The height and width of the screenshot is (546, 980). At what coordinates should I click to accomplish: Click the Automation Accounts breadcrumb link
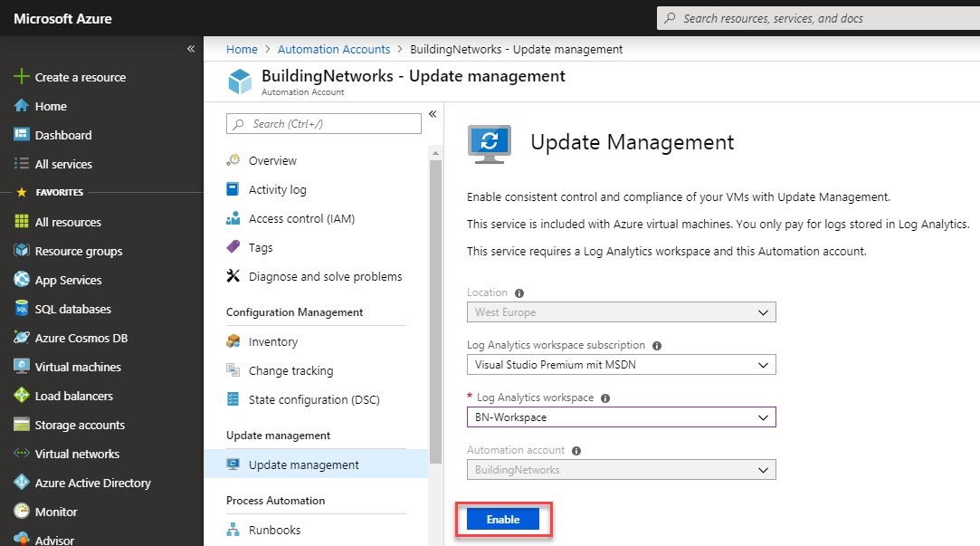(334, 50)
